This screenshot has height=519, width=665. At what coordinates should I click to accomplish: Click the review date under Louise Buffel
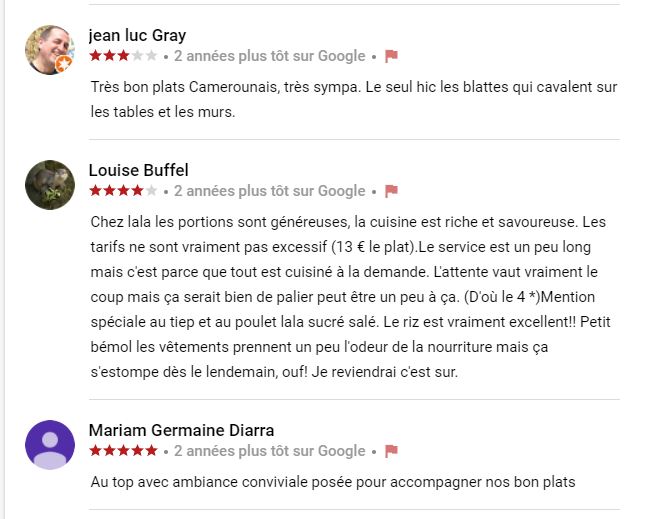coord(270,191)
